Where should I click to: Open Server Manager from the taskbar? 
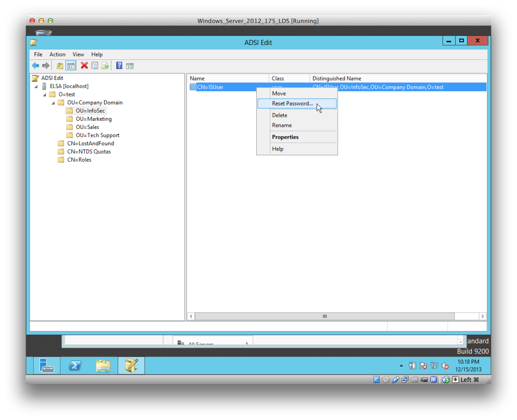(x=47, y=365)
